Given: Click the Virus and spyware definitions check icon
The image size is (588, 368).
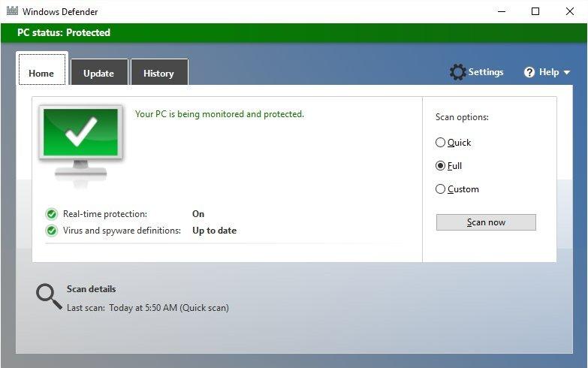Looking at the screenshot, I should click(x=51, y=231).
